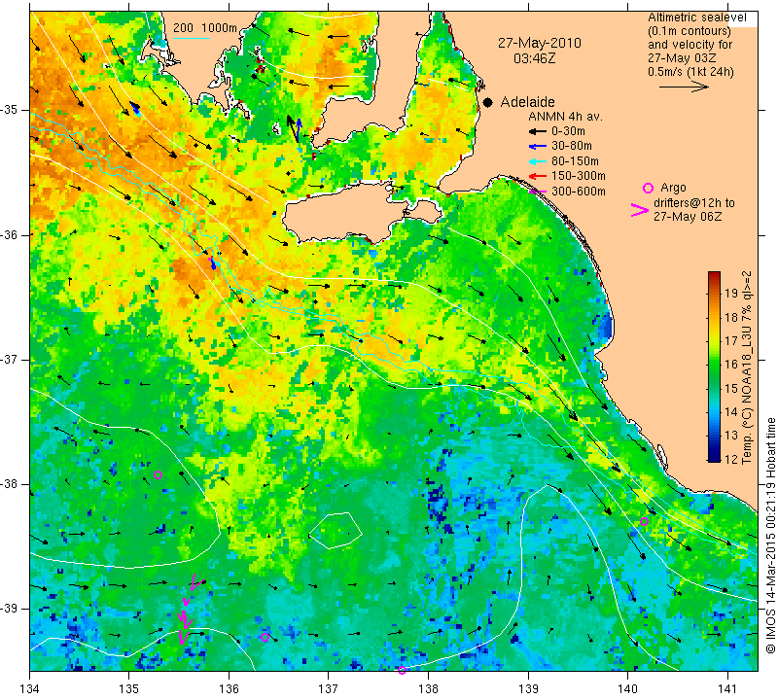Click the 0.5m/s velocity scale arrow
This screenshot has height=700, width=778.
[x=684, y=87]
